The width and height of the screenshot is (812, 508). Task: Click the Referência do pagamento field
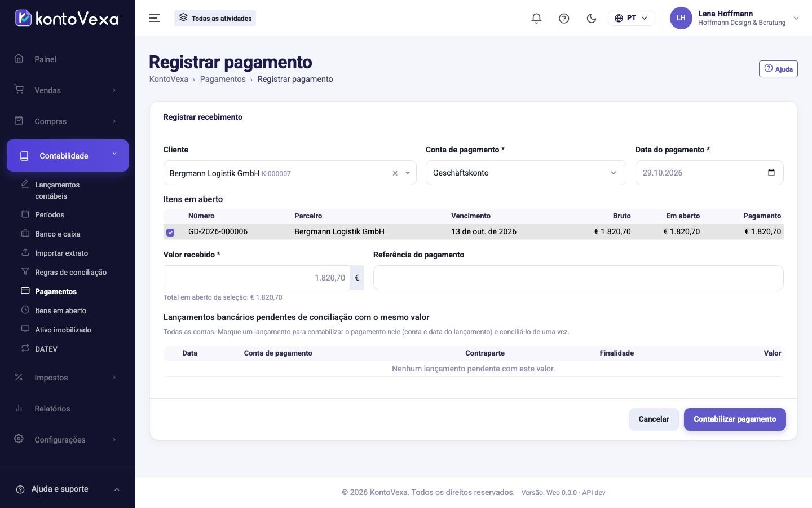click(578, 278)
